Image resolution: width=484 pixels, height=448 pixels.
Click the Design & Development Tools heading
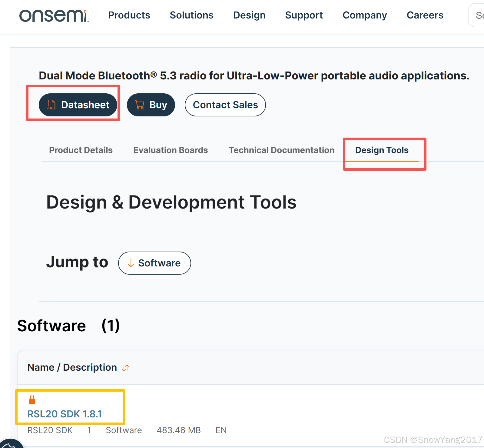171,202
